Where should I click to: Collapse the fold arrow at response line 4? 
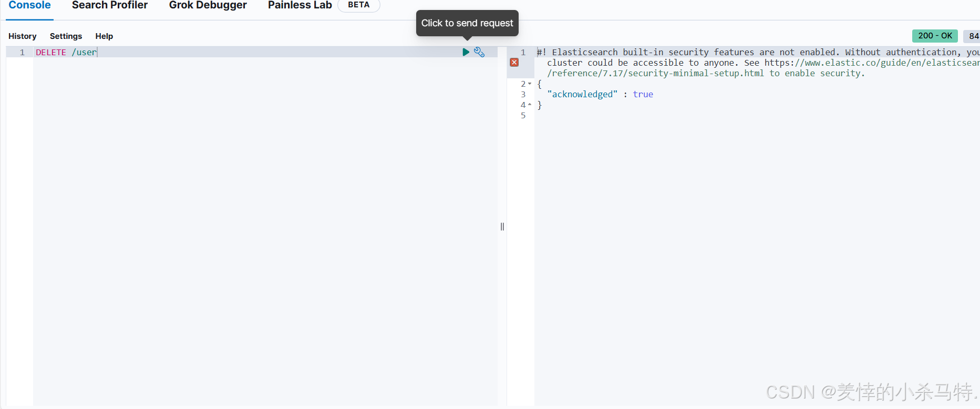point(530,105)
